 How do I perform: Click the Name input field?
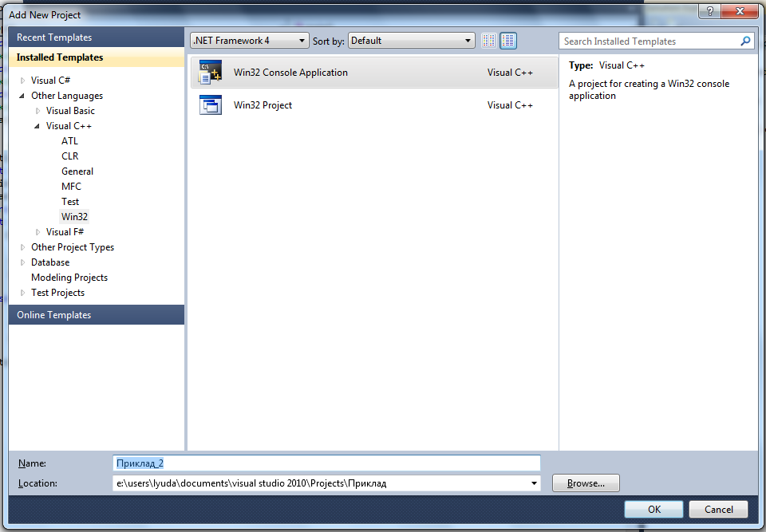(x=326, y=463)
